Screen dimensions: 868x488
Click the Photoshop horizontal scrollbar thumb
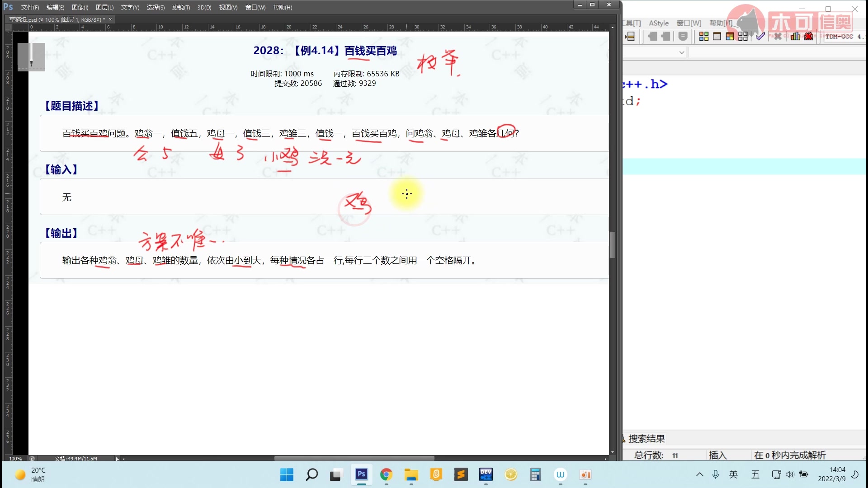[x=354, y=458]
